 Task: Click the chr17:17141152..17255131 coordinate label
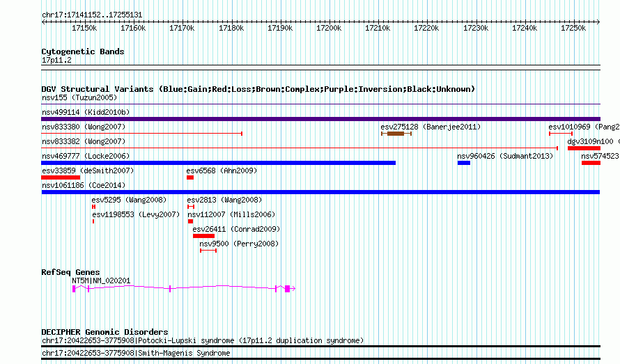pos(92,15)
